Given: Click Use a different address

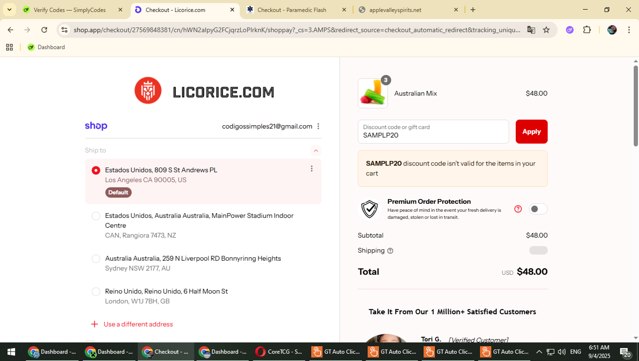Looking at the screenshot, I should 132,324.
